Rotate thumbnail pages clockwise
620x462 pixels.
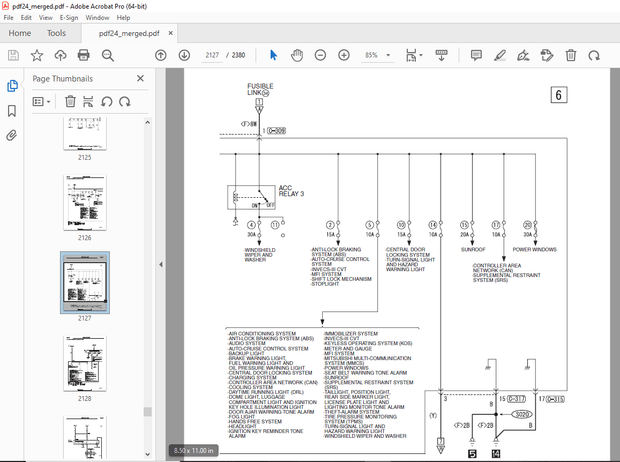125,102
